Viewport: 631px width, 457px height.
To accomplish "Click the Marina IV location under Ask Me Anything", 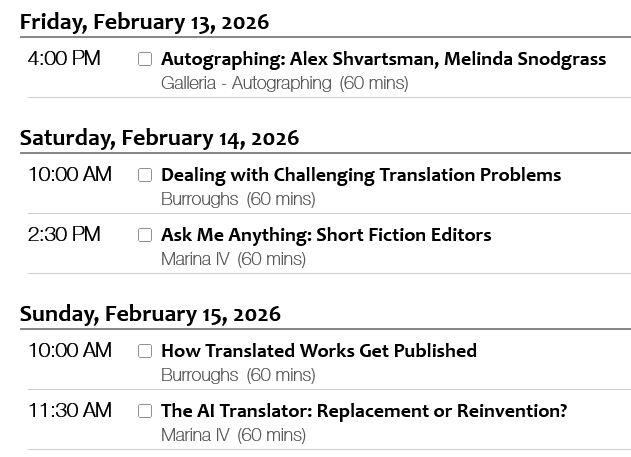I will click(195, 259).
